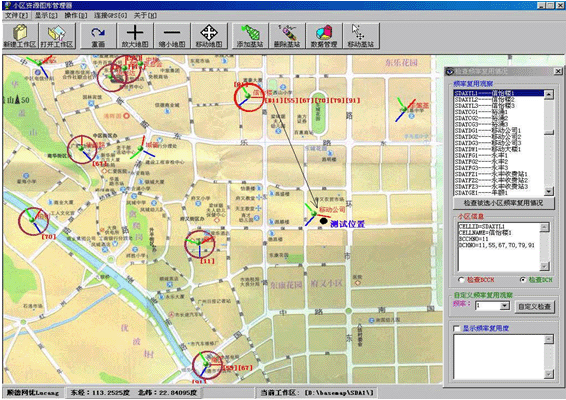566x400 pixels.
Task: Click the eye icon in the frequency reuse panel title
Action: click(x=450, y=71)
